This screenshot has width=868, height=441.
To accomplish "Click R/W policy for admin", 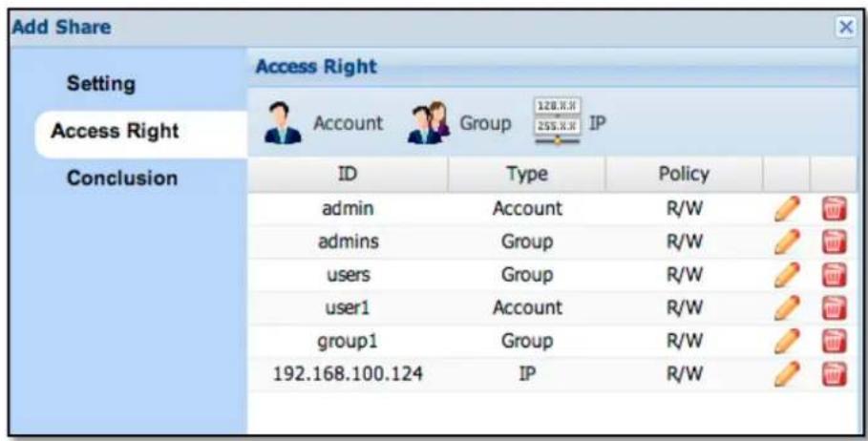I will point(685,209).
